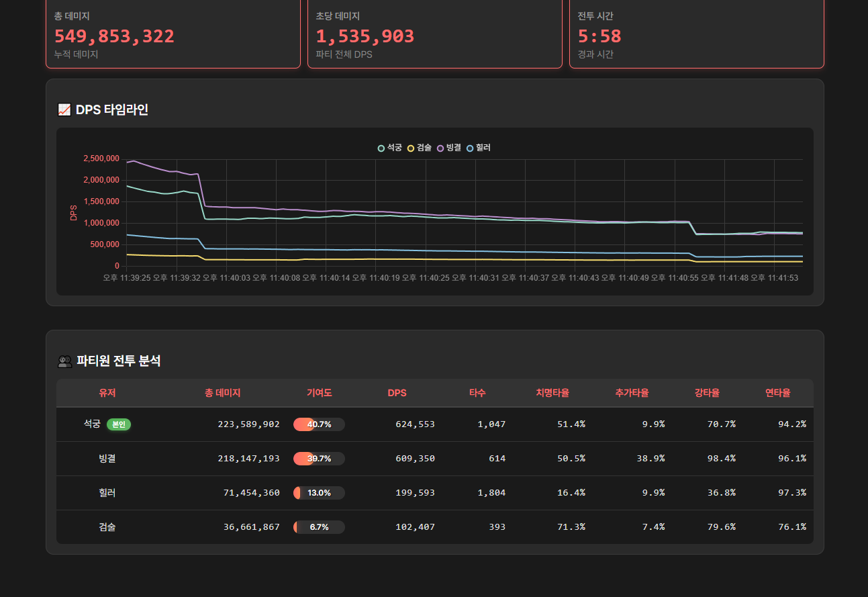Toggle the 석궁 series in chart legend

coord(390,148)
